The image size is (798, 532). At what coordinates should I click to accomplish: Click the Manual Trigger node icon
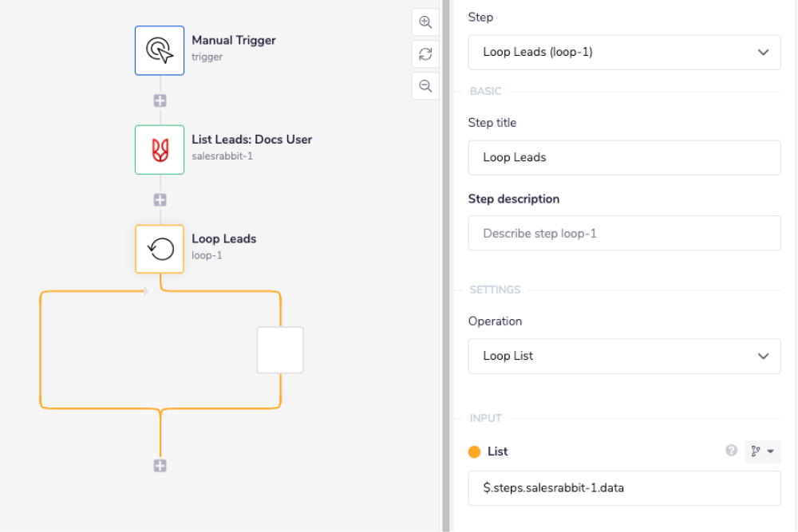click(160, 49)
